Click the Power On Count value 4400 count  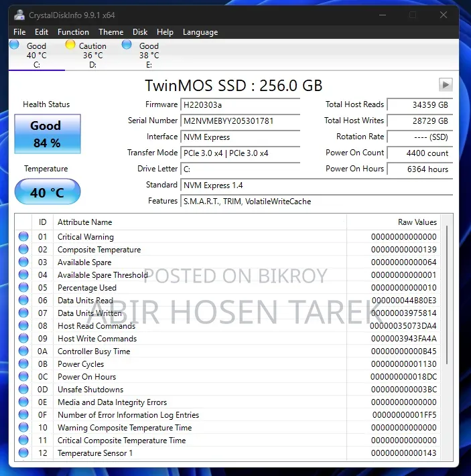[420, 153]
